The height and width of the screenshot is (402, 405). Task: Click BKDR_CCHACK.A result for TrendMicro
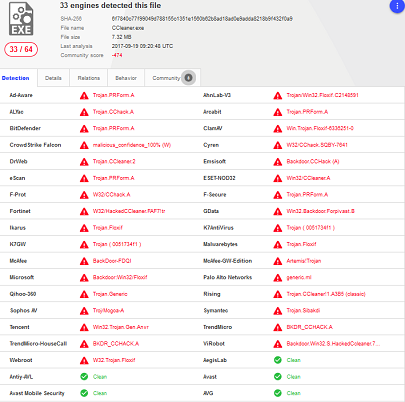tap(310, 327)
